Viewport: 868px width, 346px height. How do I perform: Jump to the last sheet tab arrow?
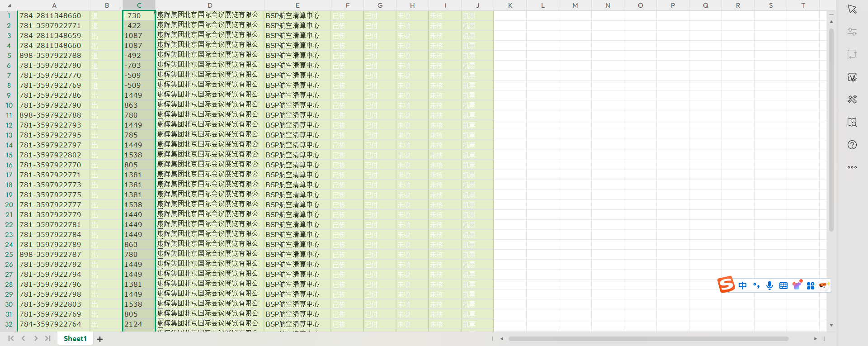(x=47, y=338)
